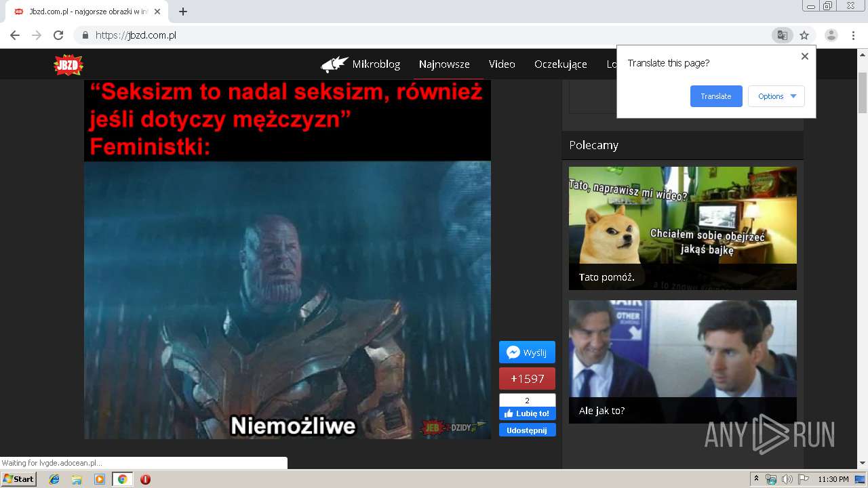Select the Polecamy heading text
868x488 pixels.
(594, 145)
